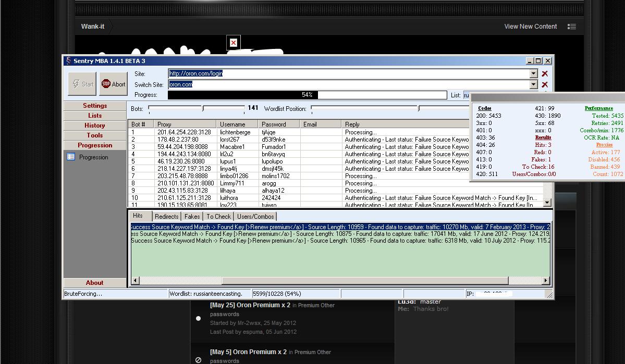The image size is (625, 364).
Task: Open the forum list menu icon beside View New Content
Action: click(x=572, y=27)
